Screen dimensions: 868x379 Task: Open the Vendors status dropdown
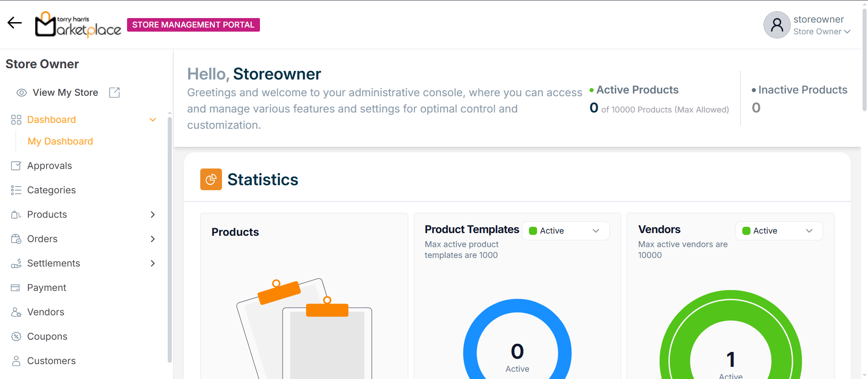778,231
